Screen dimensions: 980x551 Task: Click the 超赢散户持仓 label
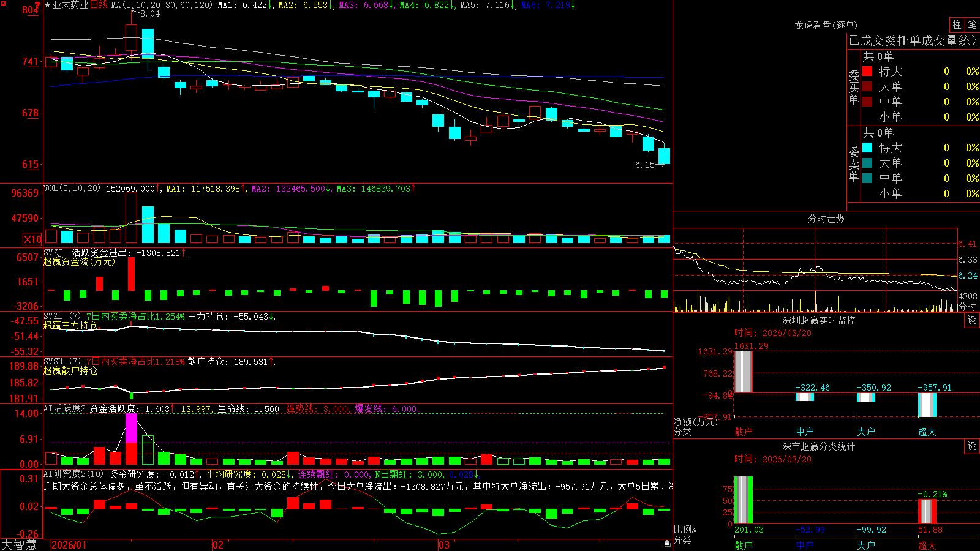[x=70, y=370]
